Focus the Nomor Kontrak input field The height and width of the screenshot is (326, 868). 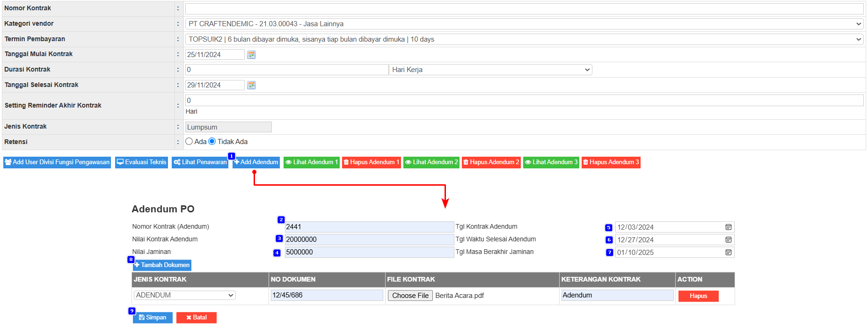[x=524, y=9]
